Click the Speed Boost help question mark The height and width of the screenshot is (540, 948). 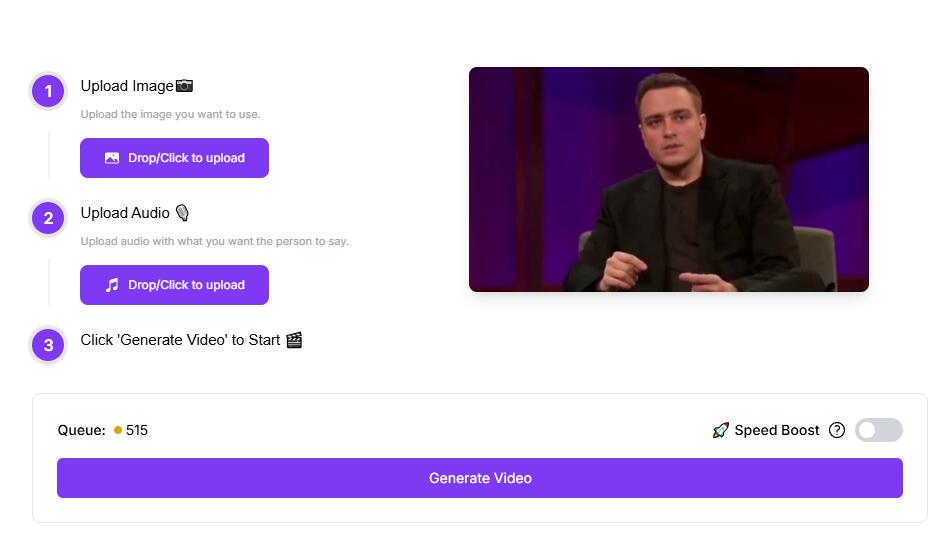pos(837,430)
